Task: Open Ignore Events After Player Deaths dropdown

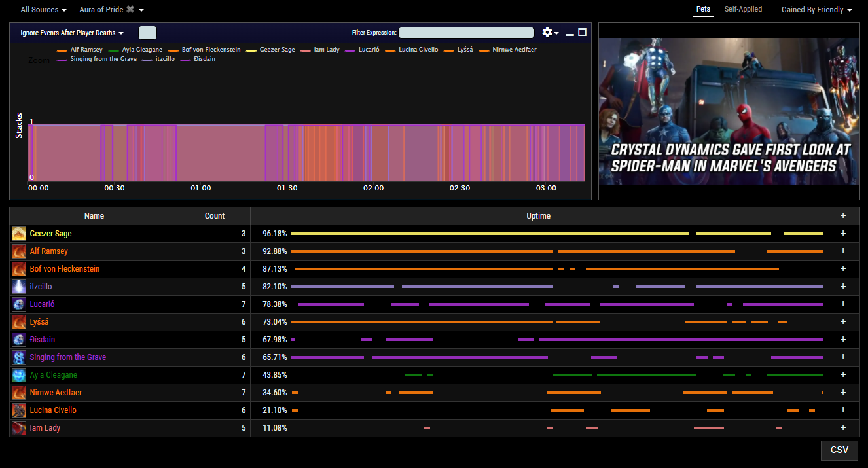Action: 72,33
